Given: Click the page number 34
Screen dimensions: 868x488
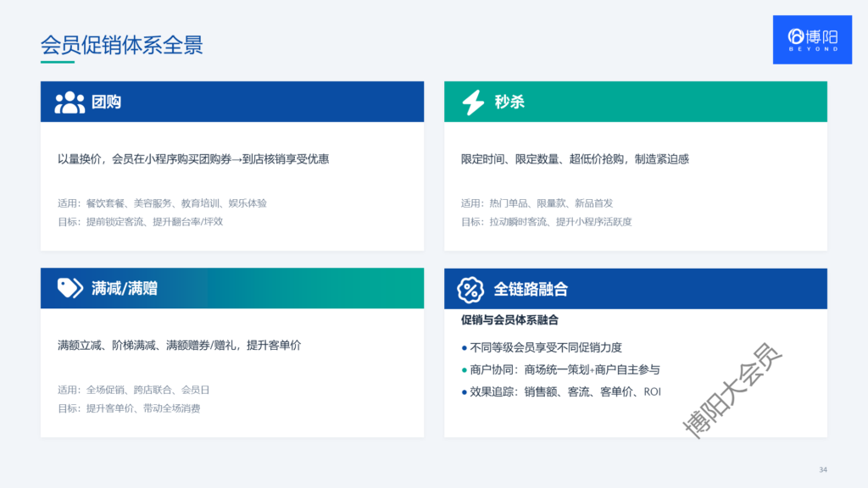Looking at the screenshot, I should tap(823, 469).
